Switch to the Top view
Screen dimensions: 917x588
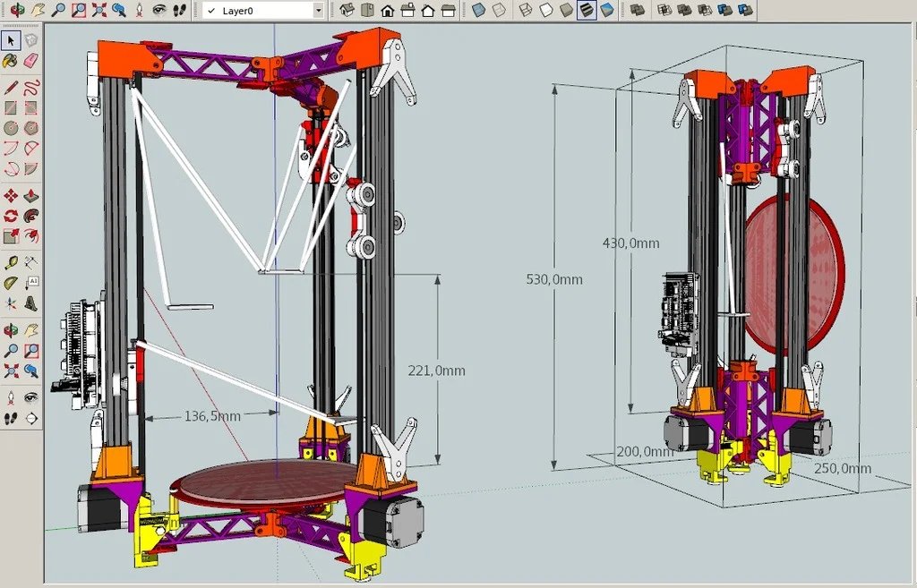tap(367, 10)
